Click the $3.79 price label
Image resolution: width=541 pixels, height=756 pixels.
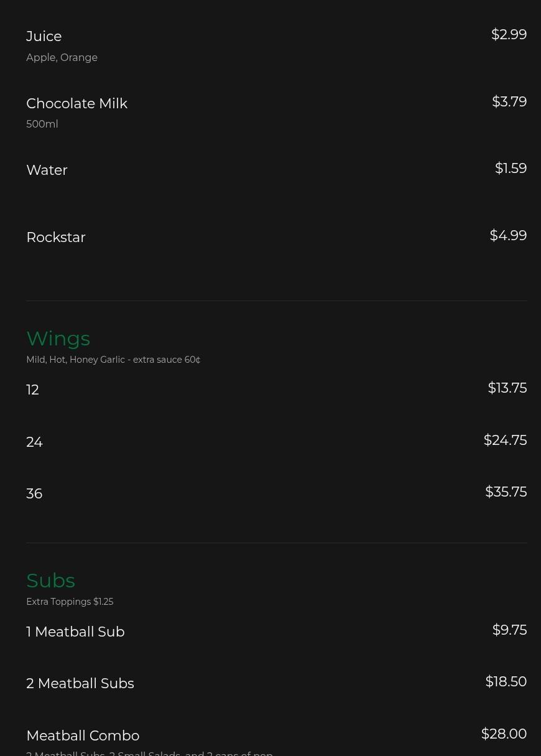[509, 101]
